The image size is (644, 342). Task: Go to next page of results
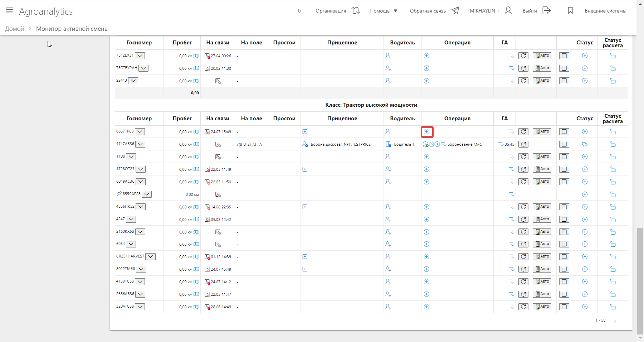615,321
